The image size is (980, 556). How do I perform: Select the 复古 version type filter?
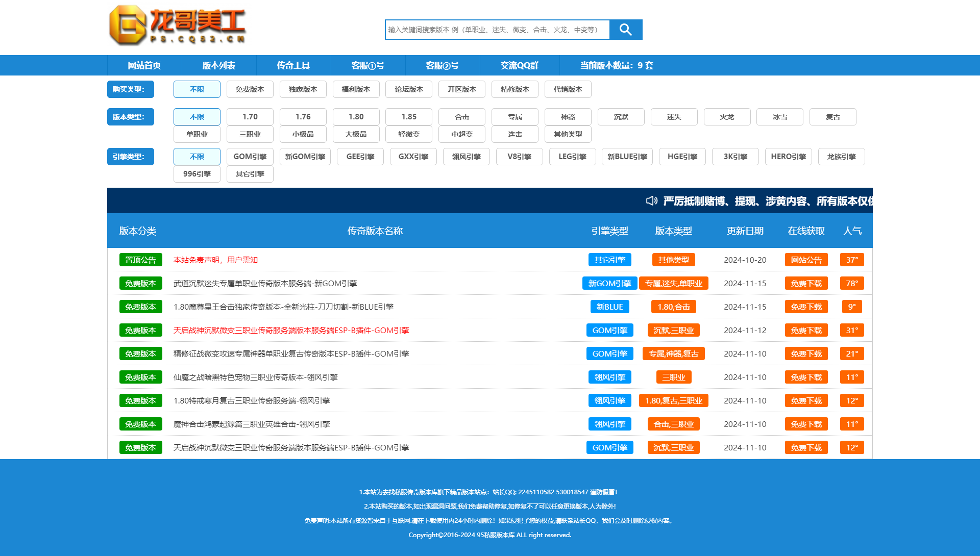click(833, 117)
